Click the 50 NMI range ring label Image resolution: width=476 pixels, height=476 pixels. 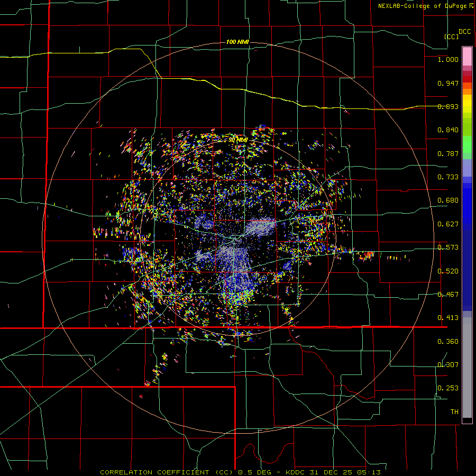pos(238,140)
